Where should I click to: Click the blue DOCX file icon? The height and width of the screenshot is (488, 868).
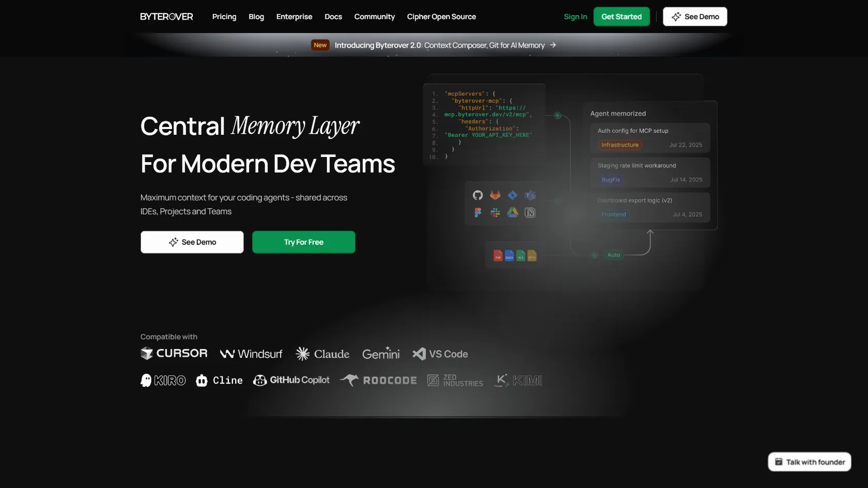pos(509,255)
